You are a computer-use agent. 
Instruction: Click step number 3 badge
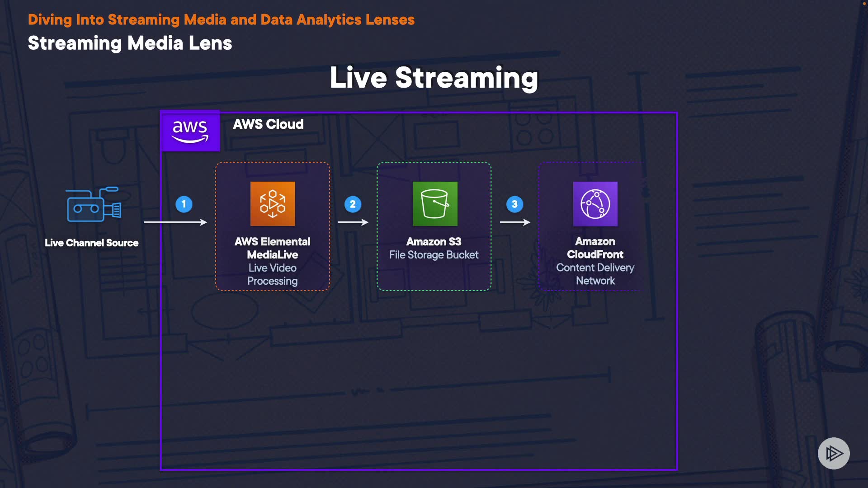click(514, 204)
